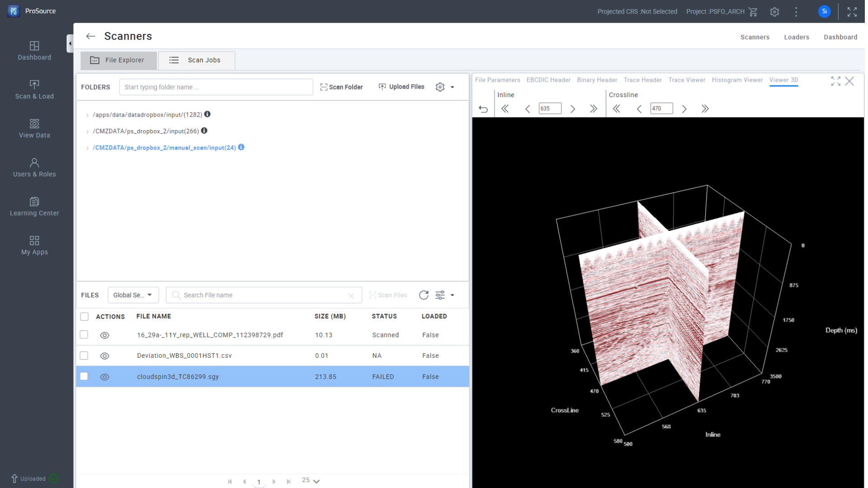Select View Data in the sidebar
Image resolution: width=868 pixels, height=488 pixels.
click(x=34, y=128)
